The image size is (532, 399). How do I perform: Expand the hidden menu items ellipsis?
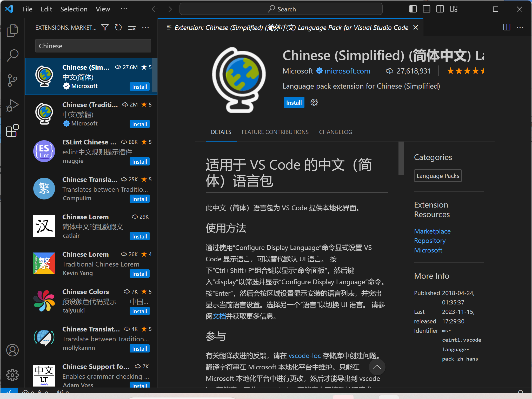pyautogui.click(x=124, y=9)
